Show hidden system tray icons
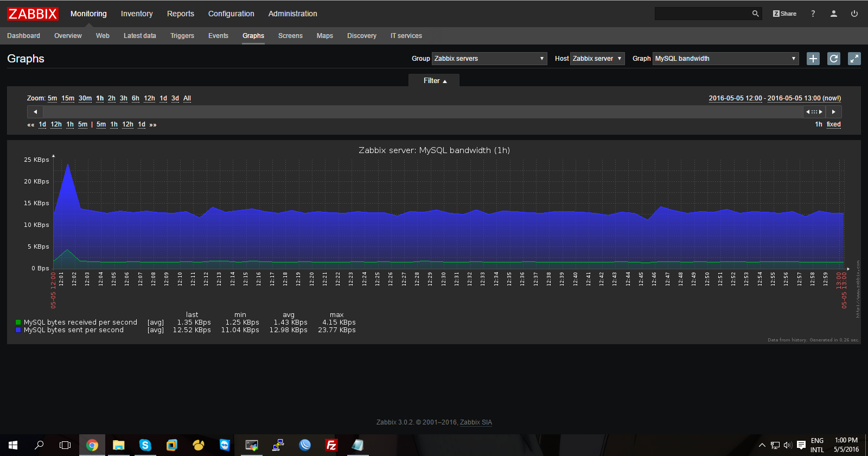Viewport: 868px width, 456px height. coord(762,445)
